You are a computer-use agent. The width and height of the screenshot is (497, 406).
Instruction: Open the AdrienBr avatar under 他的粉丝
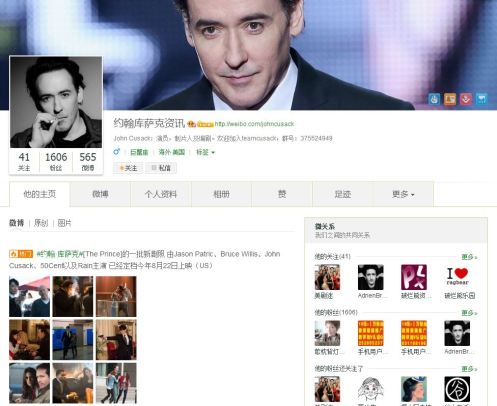(x=457, y=333)
